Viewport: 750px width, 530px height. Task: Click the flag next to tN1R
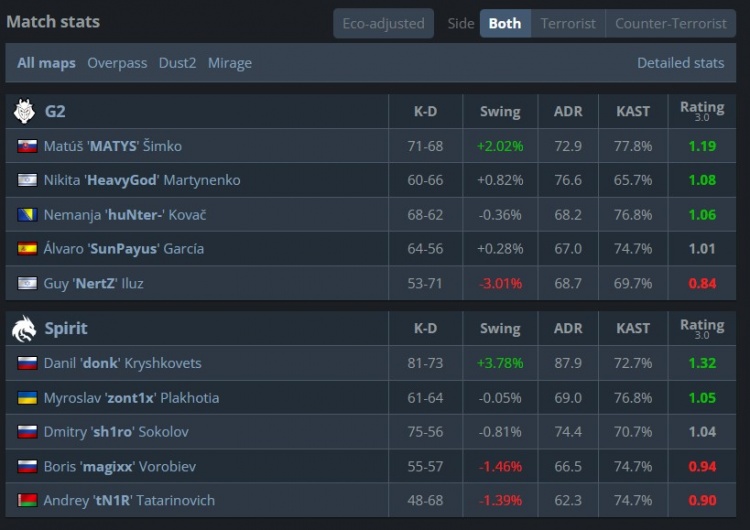[27, 500]
